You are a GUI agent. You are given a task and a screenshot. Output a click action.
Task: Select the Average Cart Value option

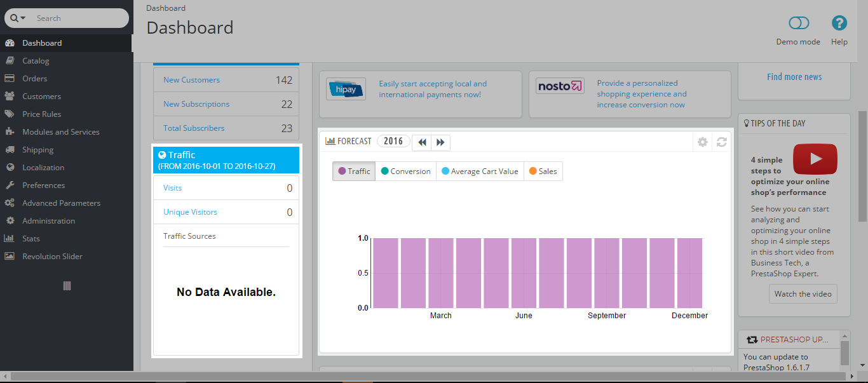(480, 171)
